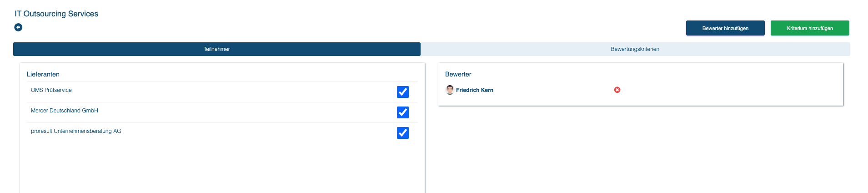This screenshot has height=193, width=868.
Task: Click blank area below the supplier list
Action: [x=218, y=168]
